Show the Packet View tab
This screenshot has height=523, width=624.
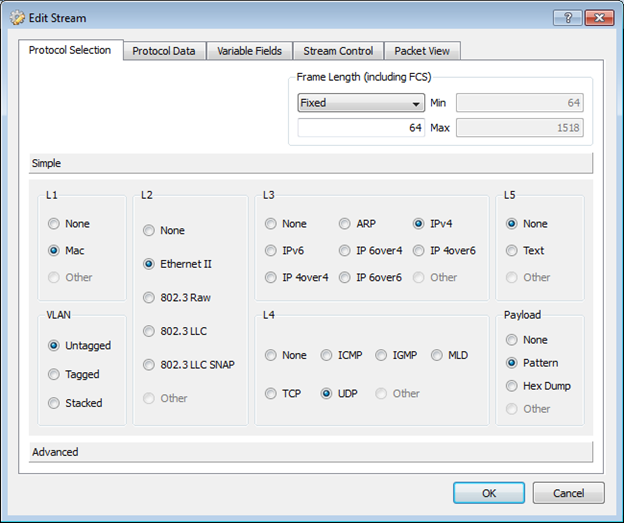click(x=422, y=51)
